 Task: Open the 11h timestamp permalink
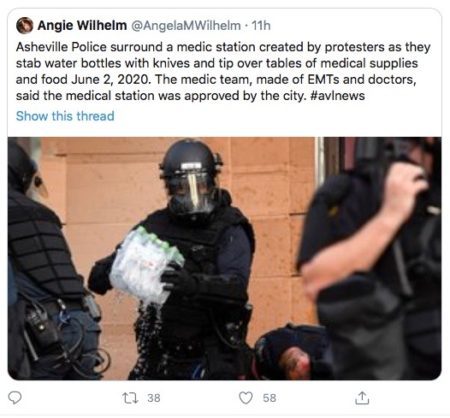coord(261,25)
